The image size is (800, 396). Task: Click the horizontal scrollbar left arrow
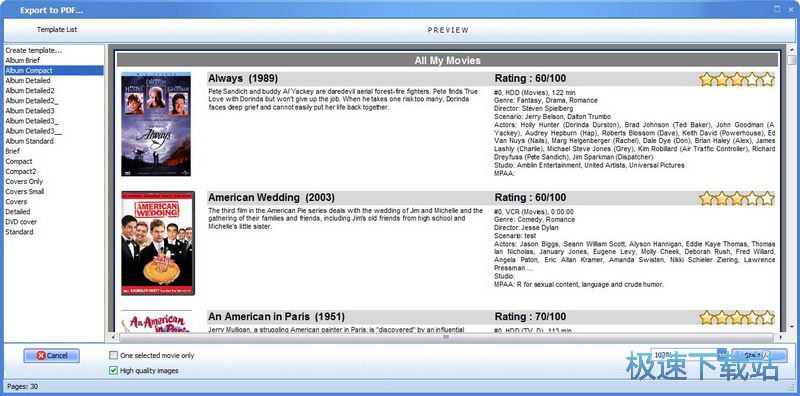tap(113, 337)
